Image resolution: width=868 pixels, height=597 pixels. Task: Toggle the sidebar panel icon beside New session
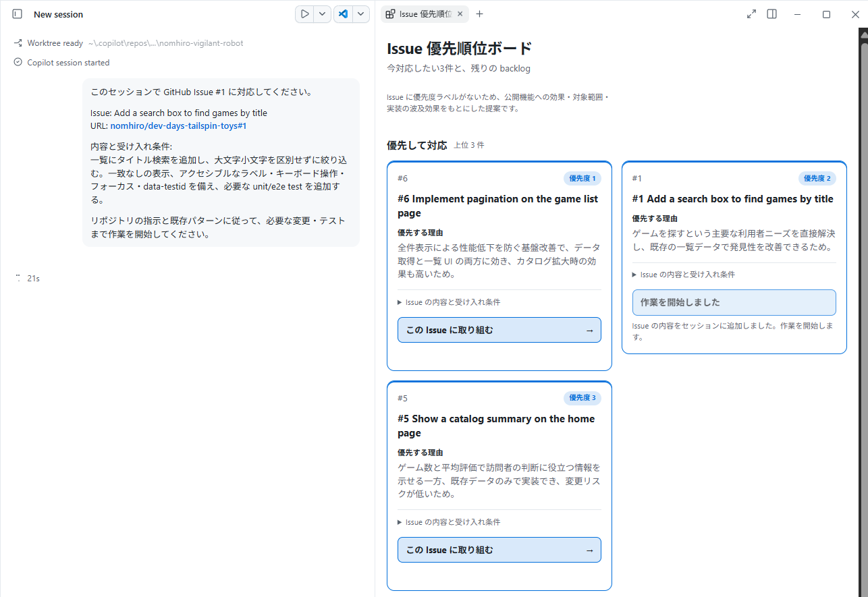point(18,14)
